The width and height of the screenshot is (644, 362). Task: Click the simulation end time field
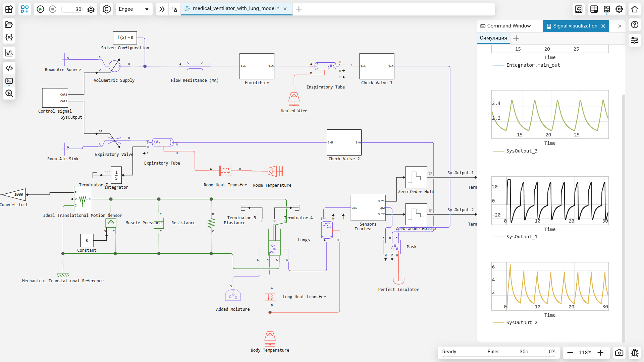[73, 9]
